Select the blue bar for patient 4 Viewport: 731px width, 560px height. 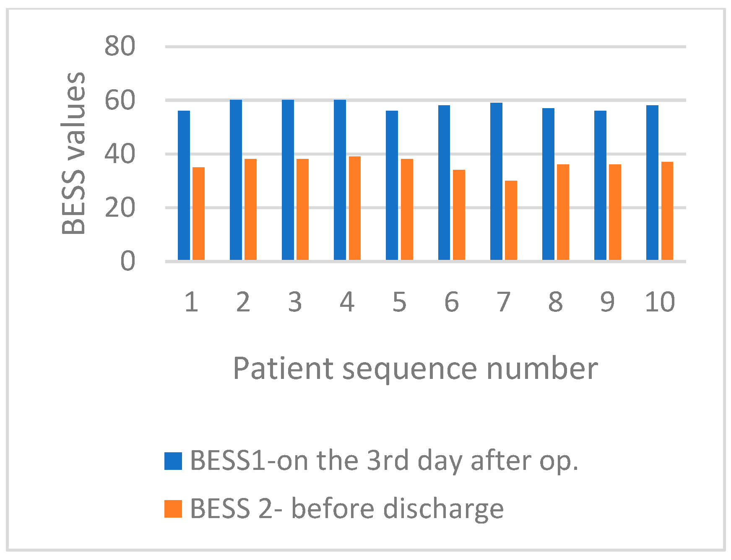(x=340, y=180)
